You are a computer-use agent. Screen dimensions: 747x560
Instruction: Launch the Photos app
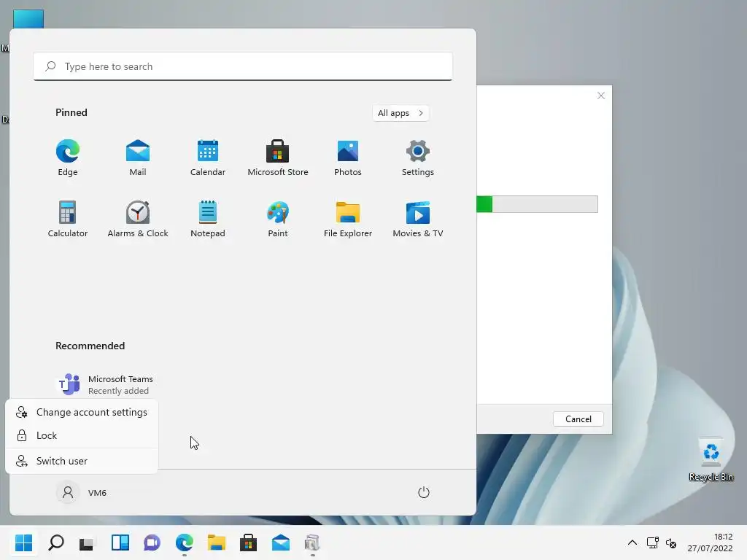[x=348, y=157]
